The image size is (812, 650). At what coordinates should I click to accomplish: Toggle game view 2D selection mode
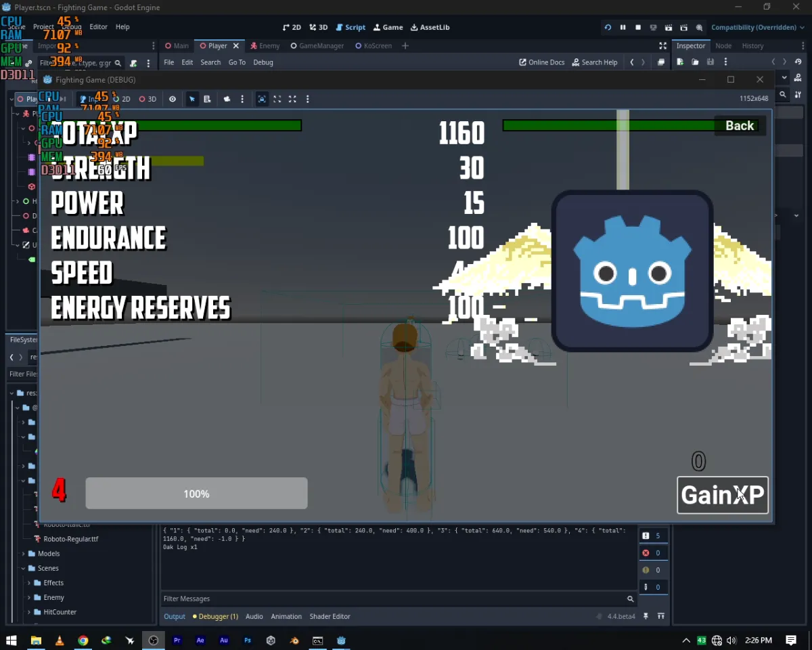[122, 99]
